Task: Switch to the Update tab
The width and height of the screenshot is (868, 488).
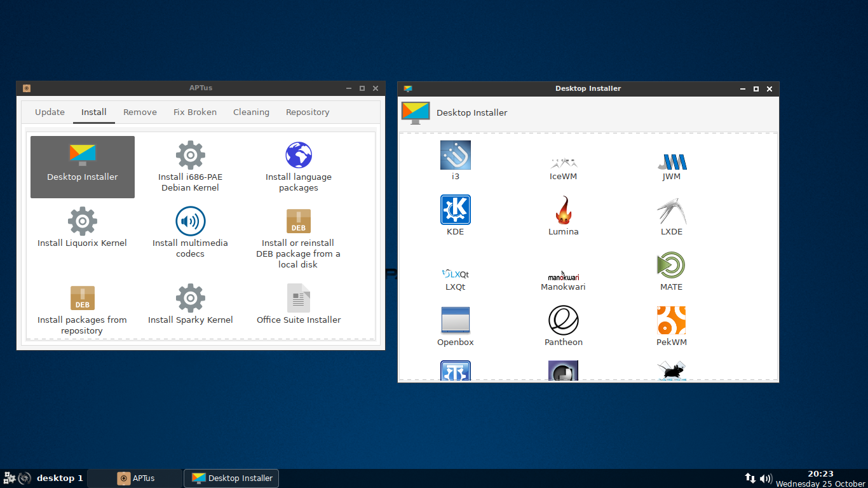Action: [50, 112]
